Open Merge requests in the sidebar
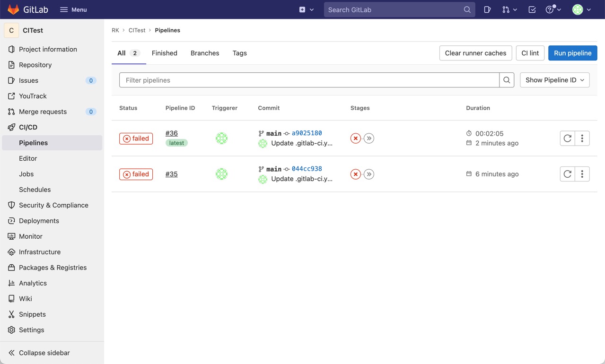Screen dimensions: 605x364 [52, 112]
